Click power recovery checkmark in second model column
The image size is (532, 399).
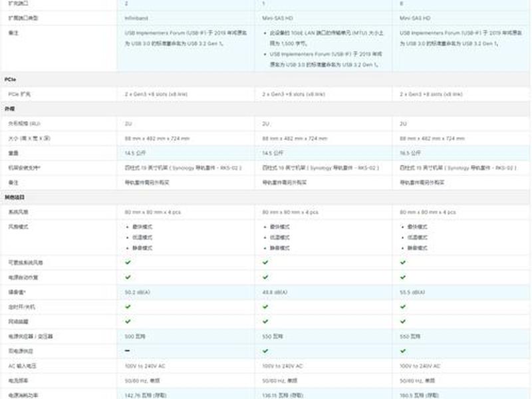[265, 277]
